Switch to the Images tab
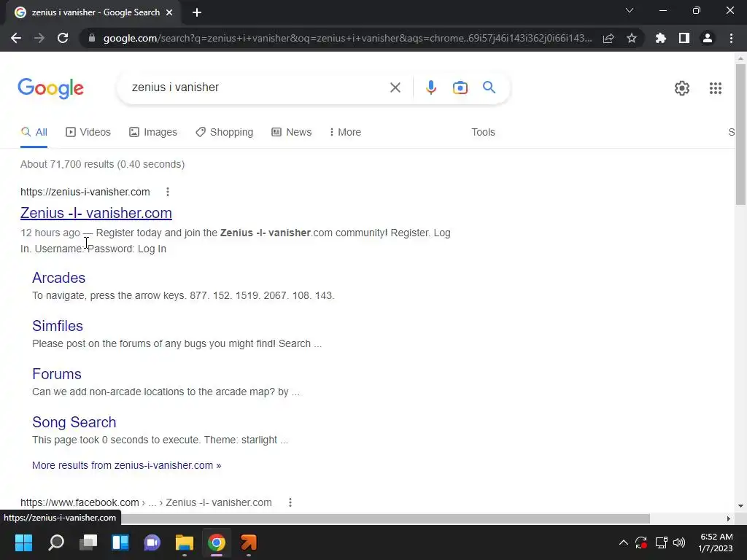Viewport: 747px width, 560px height. coord(153,132)
